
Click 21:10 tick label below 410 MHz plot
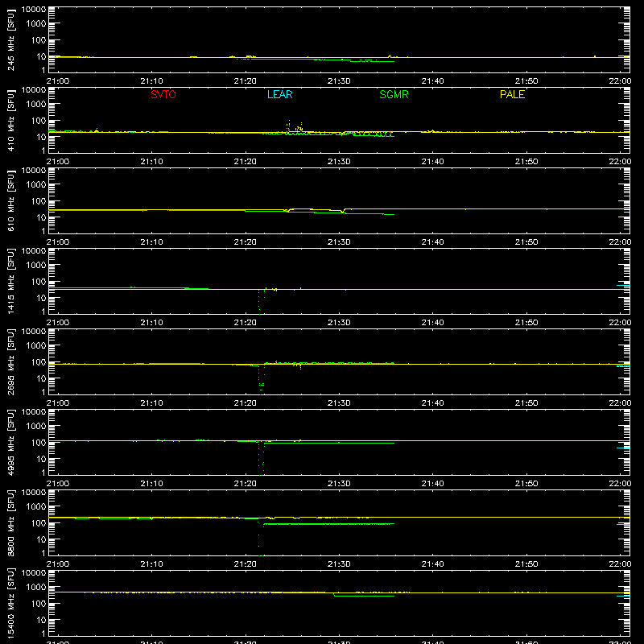coord(151,162)
